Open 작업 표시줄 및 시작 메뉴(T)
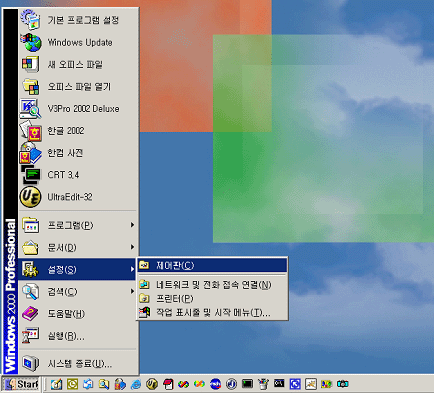The height and width of the screenshot is (393, 434). [x=212, y=312]
